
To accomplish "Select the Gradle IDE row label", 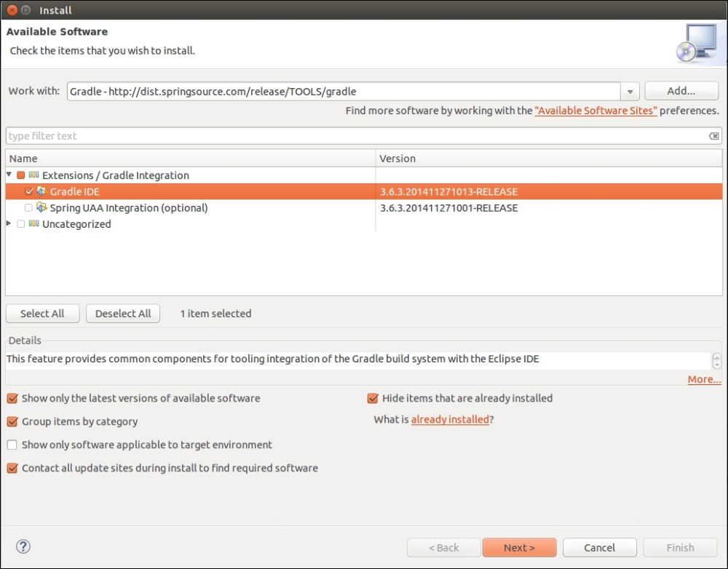I will (x=75, y=191).
